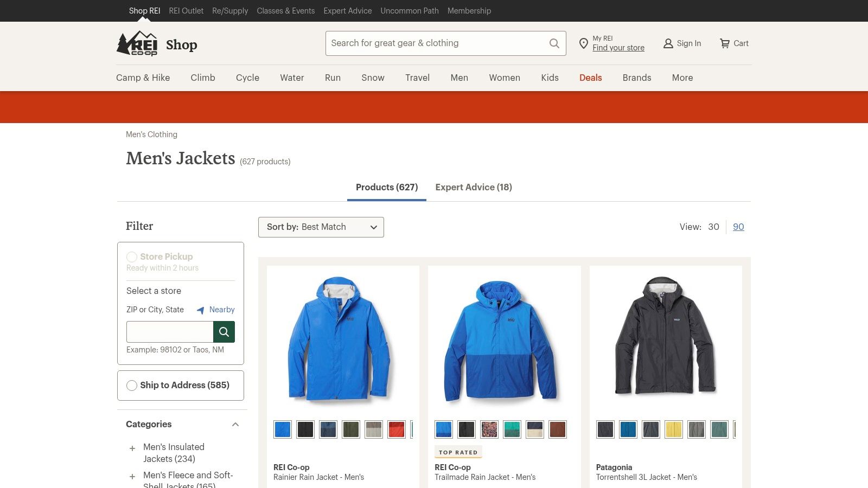The image size is (868, 488).
Task: Click the store location pin icon
Action: pos(584,43)
